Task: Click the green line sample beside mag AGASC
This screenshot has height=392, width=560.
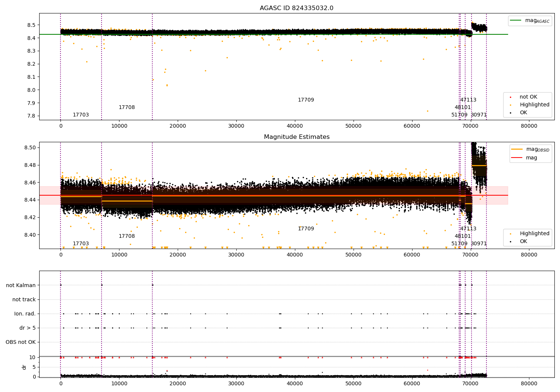Action: click(516, 21)
